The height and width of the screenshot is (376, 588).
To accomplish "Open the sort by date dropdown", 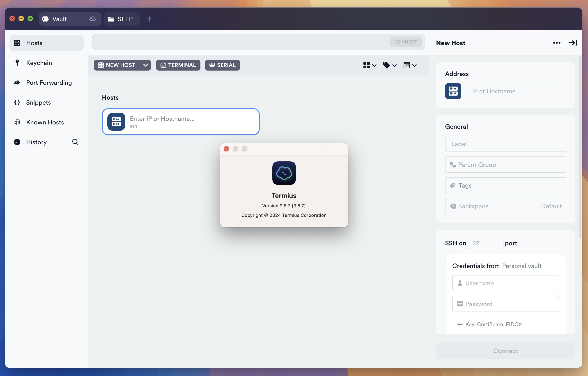I will (x=410, y=65).
